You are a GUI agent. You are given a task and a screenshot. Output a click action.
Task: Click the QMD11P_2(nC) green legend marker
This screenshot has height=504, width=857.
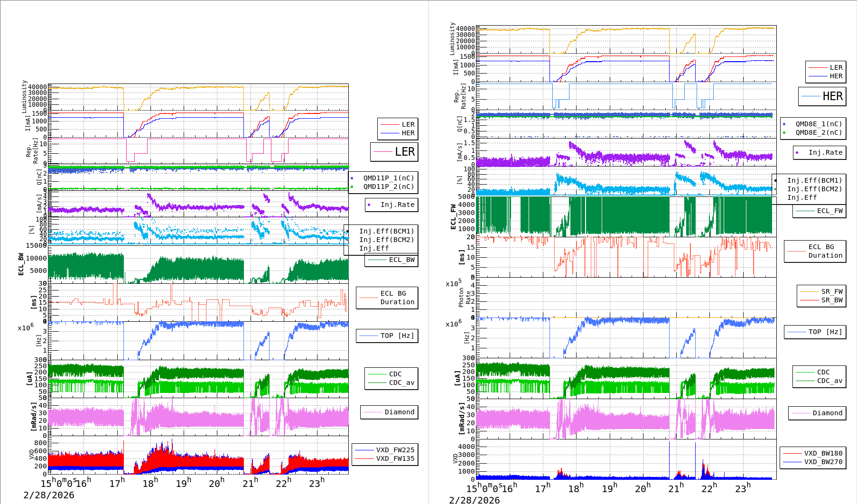point(352,187)
